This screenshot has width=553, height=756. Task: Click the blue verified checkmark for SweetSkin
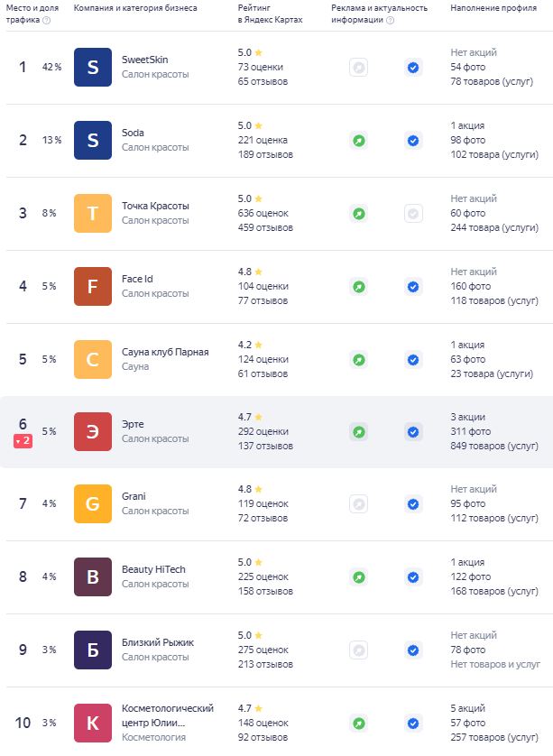tap(413, 68)
